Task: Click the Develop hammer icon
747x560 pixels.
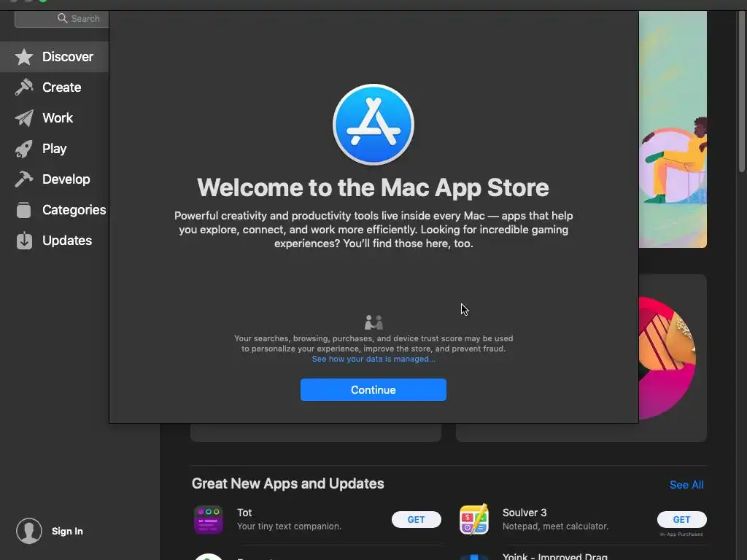Action: click(x=24, y=179)
